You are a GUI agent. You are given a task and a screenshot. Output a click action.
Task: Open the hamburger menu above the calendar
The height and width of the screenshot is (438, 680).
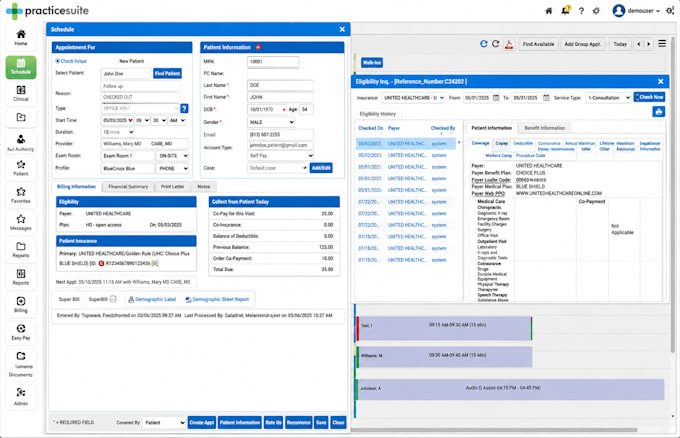click(x=662, y=44)
